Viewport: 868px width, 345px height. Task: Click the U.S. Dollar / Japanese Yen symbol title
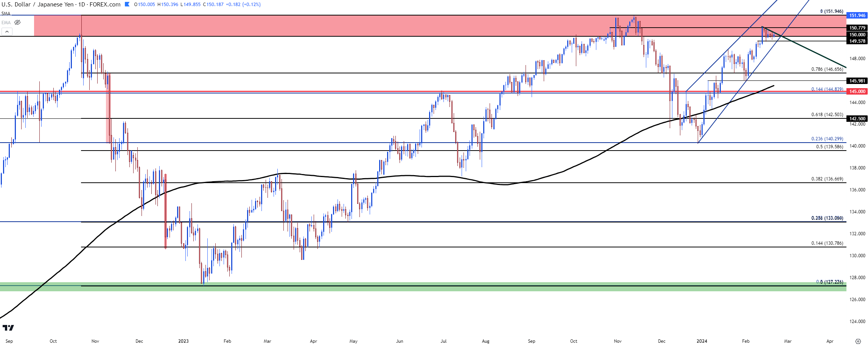tap(61, 5)
